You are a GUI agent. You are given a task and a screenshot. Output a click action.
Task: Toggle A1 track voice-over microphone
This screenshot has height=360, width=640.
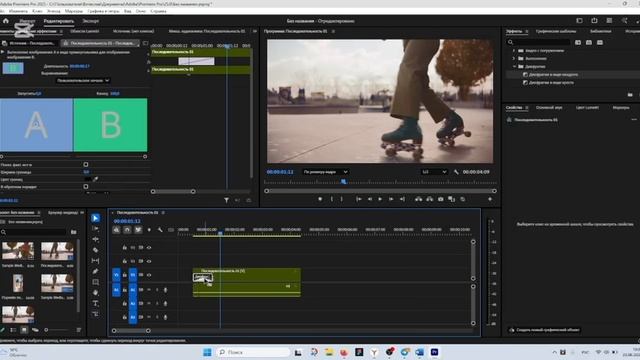click(x=165, y=290)
